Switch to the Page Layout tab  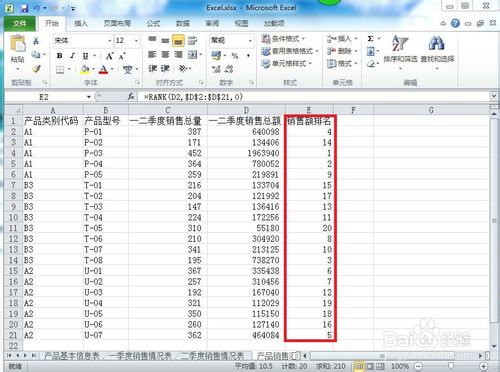[x=117, y=23]
